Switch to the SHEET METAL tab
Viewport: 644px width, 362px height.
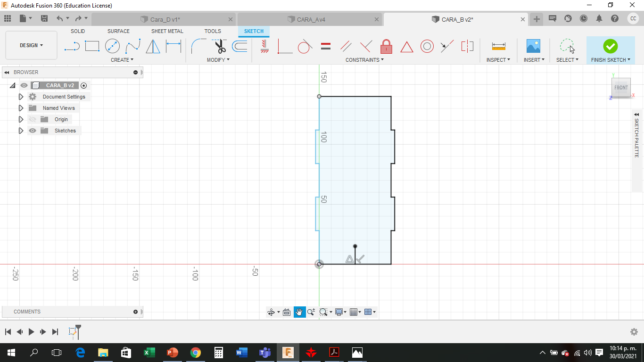point(167,31)
